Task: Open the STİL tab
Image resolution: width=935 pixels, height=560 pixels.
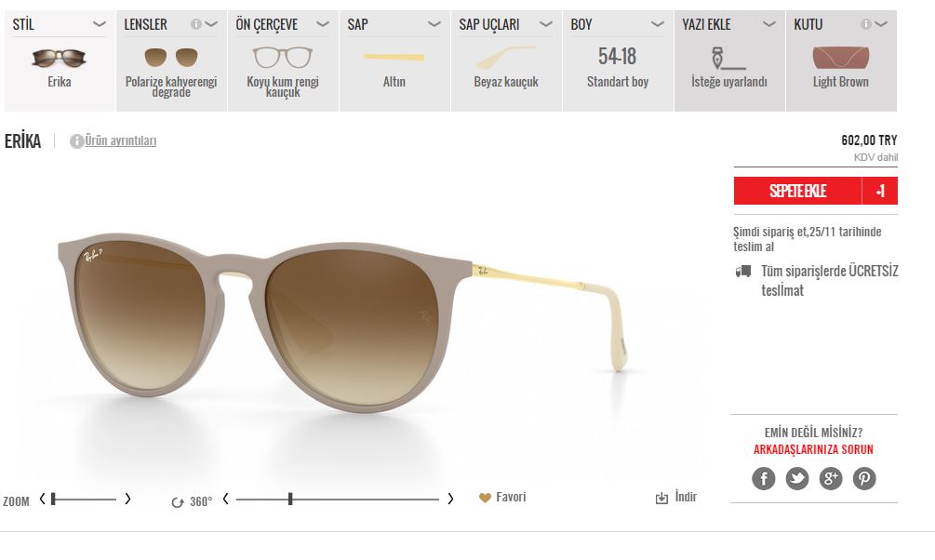Action: coord(60,60)
